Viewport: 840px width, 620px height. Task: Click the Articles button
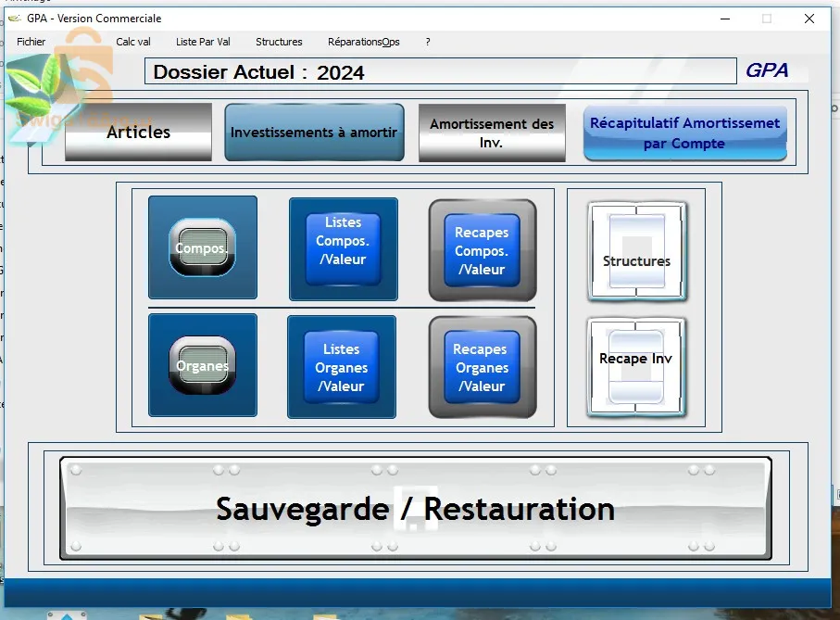click(138, 133)
